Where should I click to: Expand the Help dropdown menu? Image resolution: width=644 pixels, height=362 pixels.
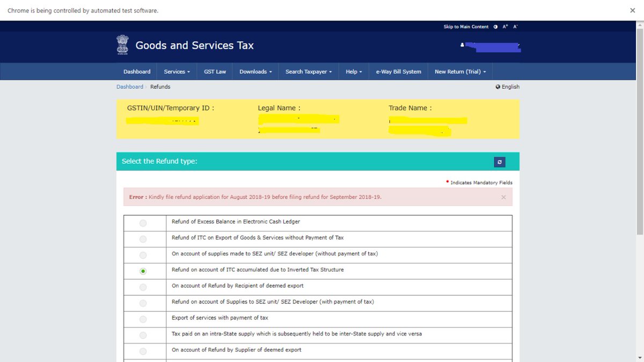pos(354,71)
